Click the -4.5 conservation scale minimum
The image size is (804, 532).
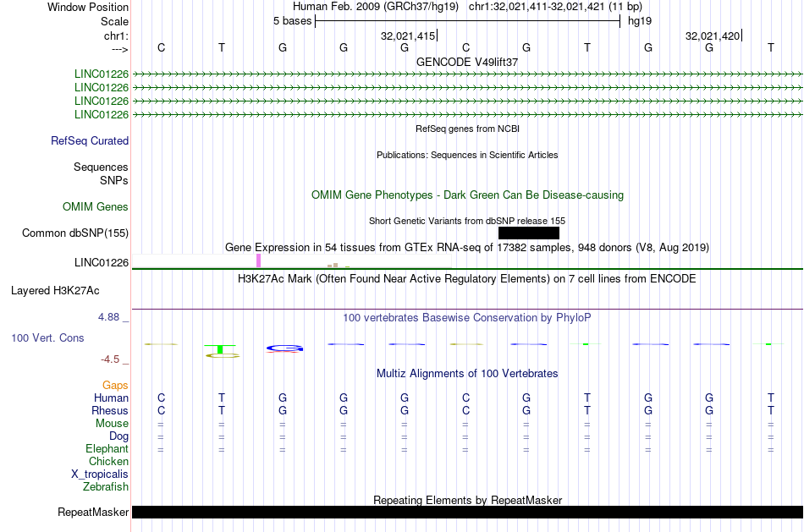point(110,359)
